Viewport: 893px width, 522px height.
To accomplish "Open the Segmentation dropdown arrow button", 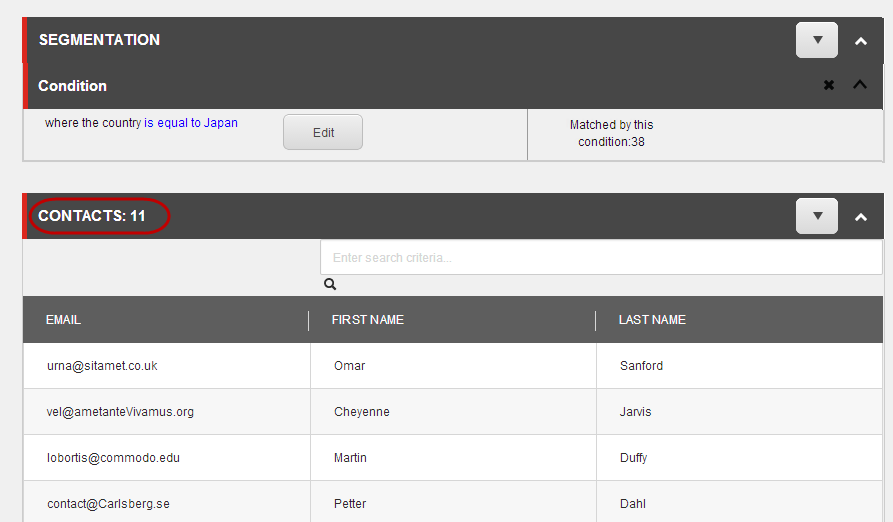I will point(817,40).
